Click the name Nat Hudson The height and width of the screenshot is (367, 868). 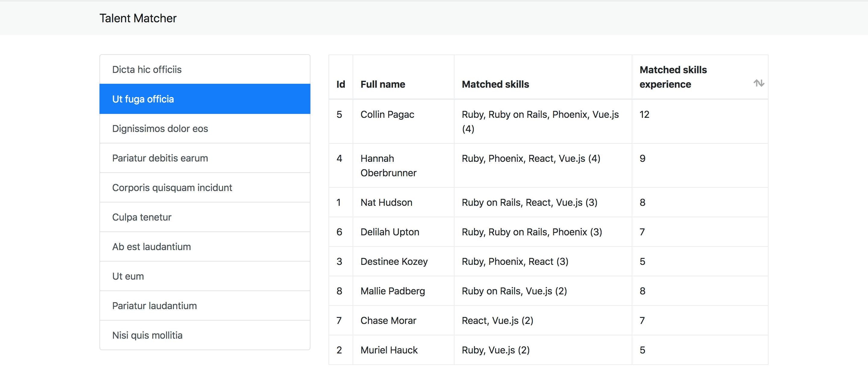click(386, 202)
